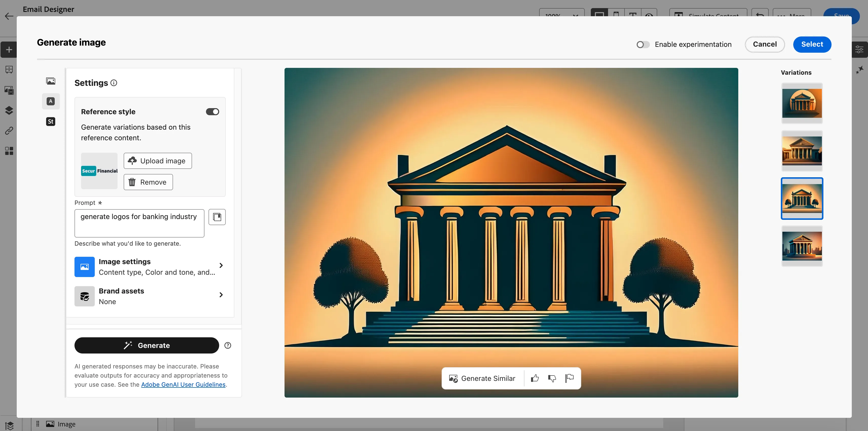Viewport: 868px width, 431px height.
Task: Open the image source icon in dialog sidebar
Action: (x=50, y=81)
